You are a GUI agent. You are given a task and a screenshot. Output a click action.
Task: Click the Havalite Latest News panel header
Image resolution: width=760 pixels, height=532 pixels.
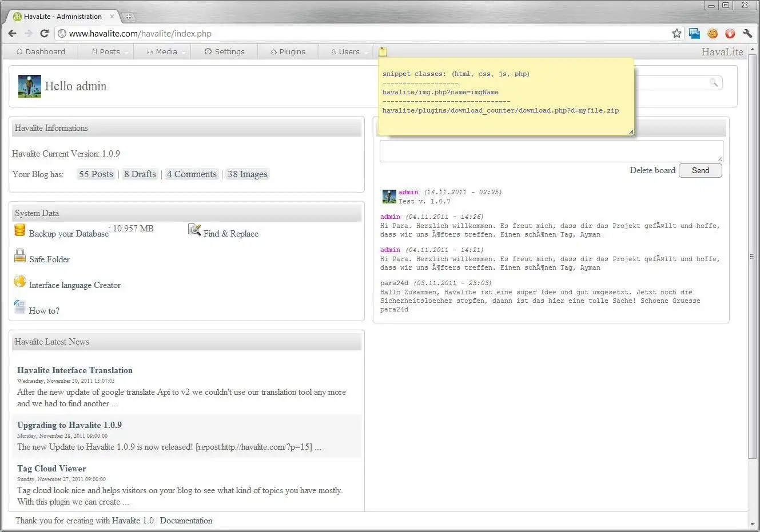tap(186, 342)
